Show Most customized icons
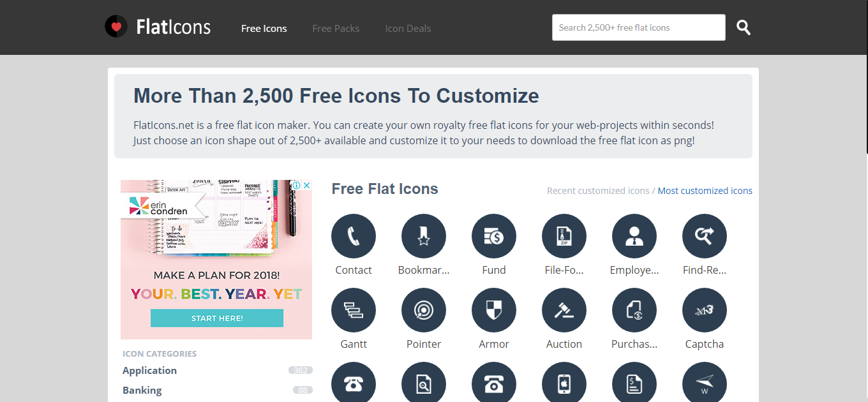 coord(705,191)
